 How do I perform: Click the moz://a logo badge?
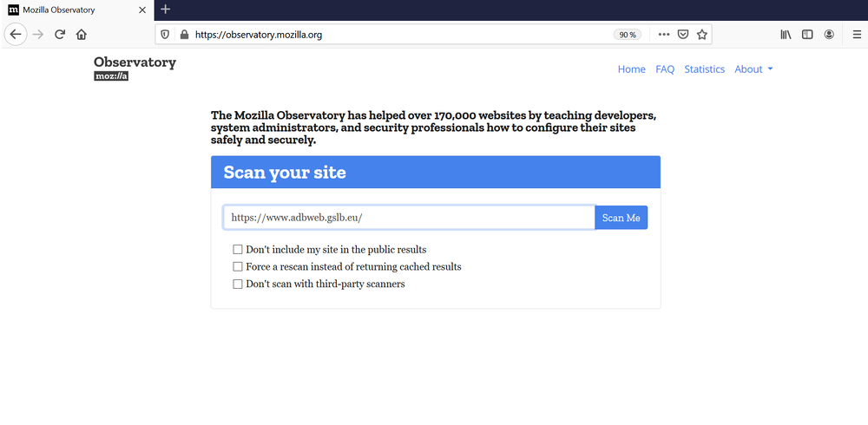coord(111,76)
